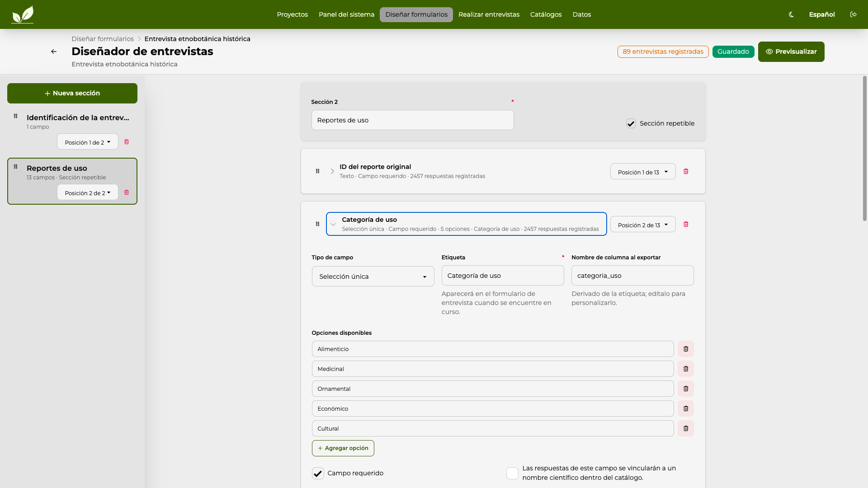The image size is (868, 488).
Task: Remove the Cultural option
Action: click(686, 428)
